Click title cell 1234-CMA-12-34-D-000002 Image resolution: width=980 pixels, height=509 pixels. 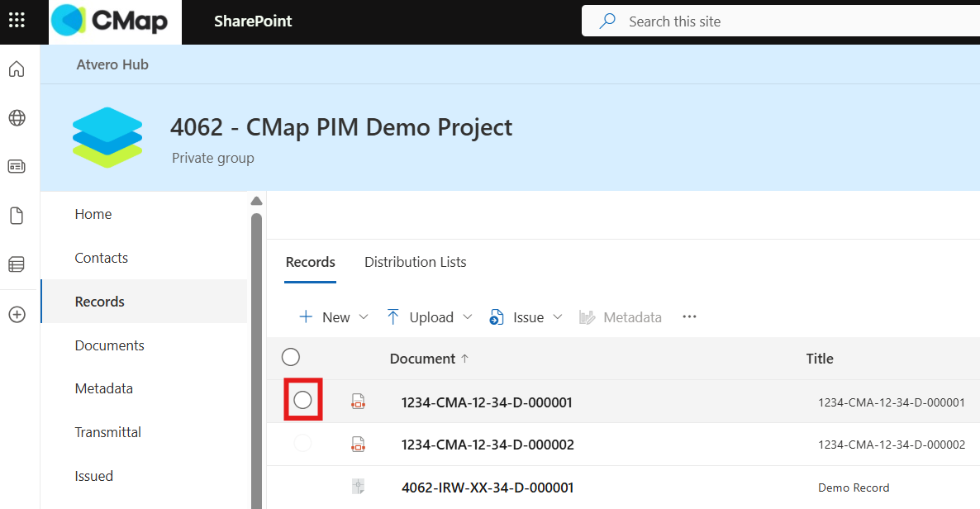pos(892,445)
